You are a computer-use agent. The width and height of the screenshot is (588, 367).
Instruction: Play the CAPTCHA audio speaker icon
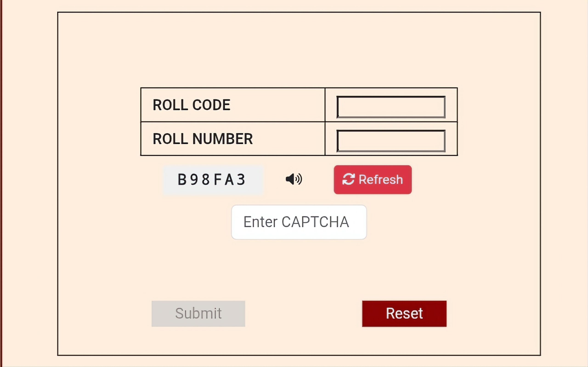[x=294, y=179]
